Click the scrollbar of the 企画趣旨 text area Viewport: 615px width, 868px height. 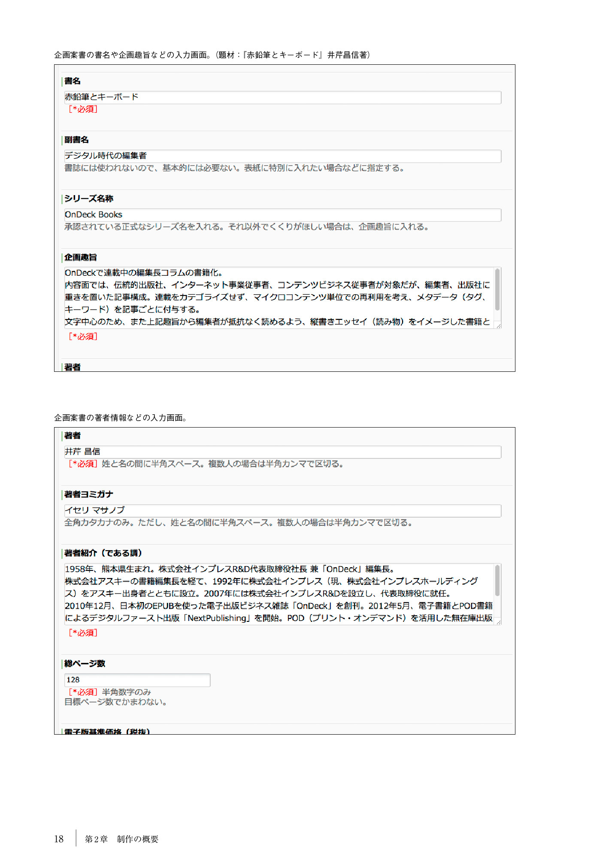497,289
